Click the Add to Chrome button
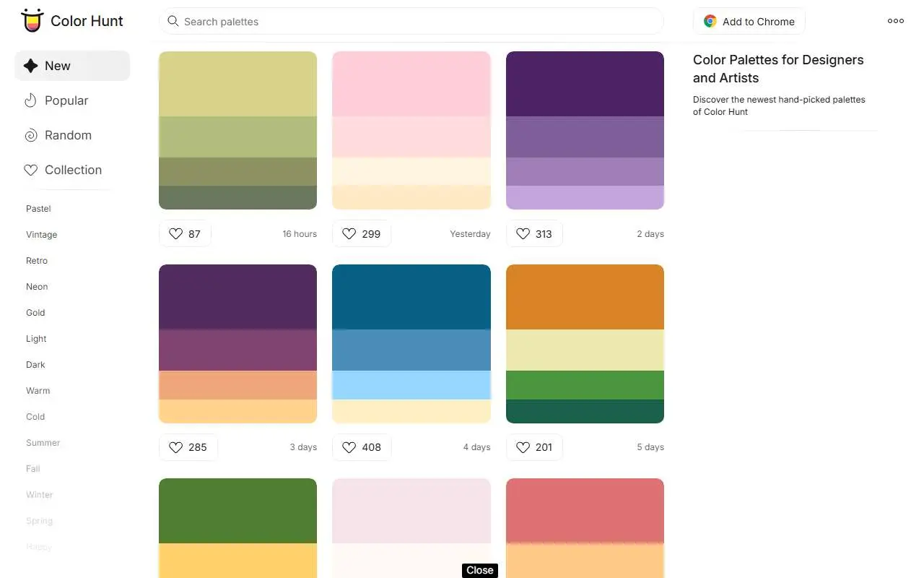Screen dimensions: 924x578 pos(749,22)
